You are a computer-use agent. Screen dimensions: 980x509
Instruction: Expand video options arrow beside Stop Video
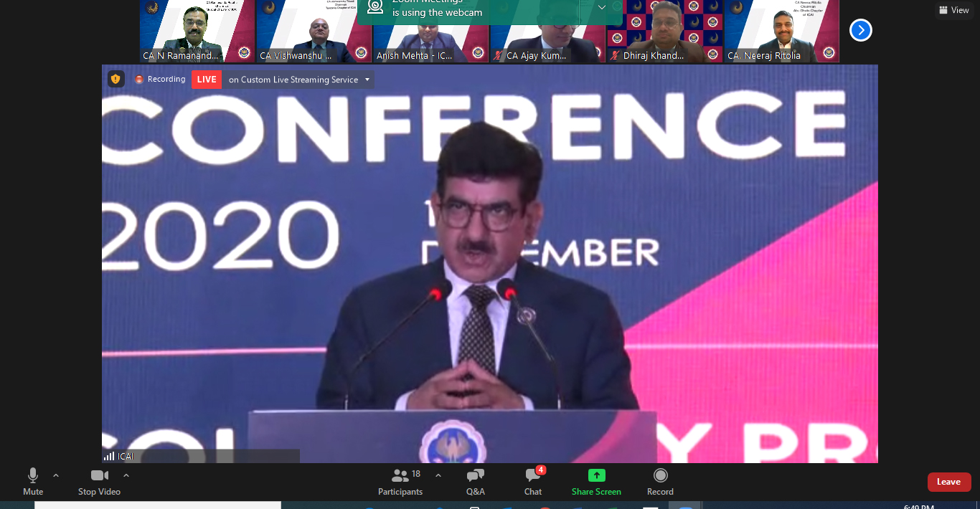coord(126,475)
